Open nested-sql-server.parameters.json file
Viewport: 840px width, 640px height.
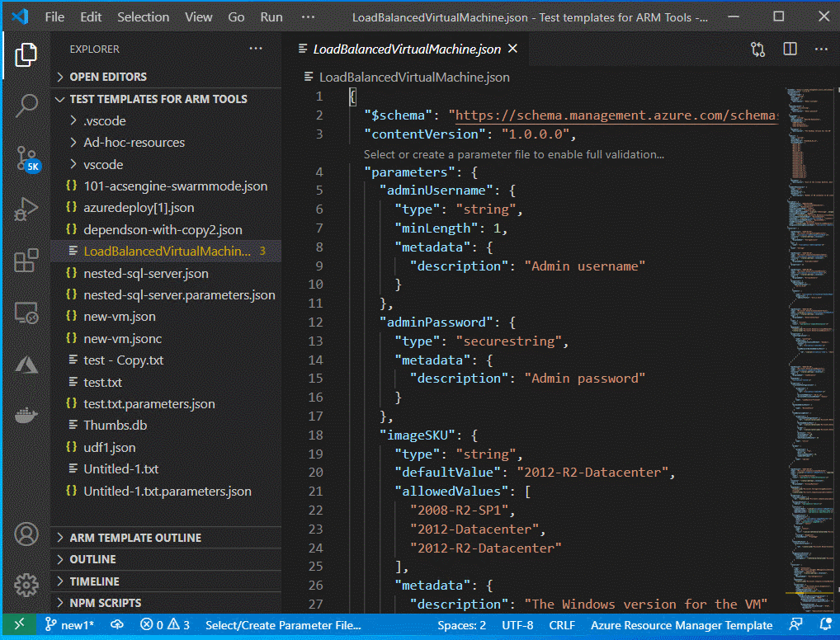pos(166,295)
